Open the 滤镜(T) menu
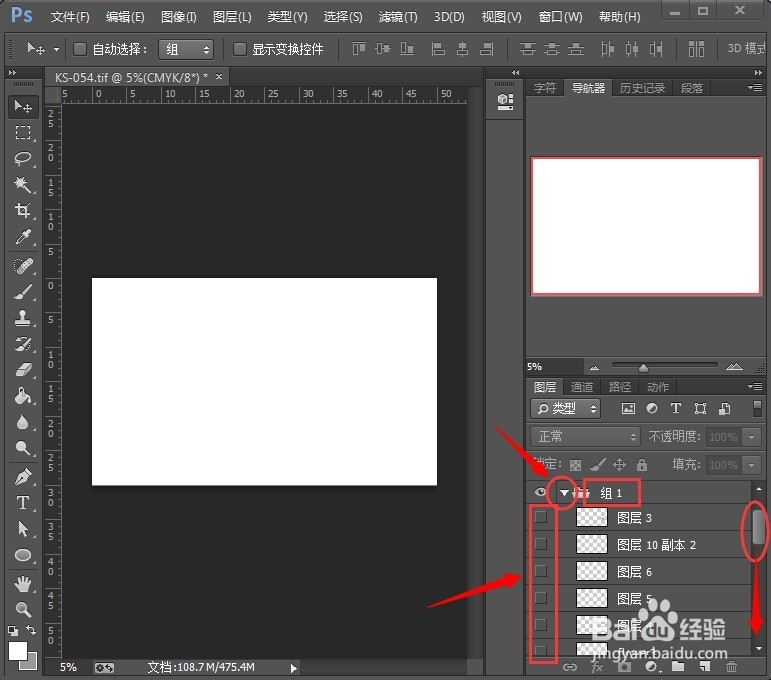Screen dimensions: 771x680 (398, 17)
